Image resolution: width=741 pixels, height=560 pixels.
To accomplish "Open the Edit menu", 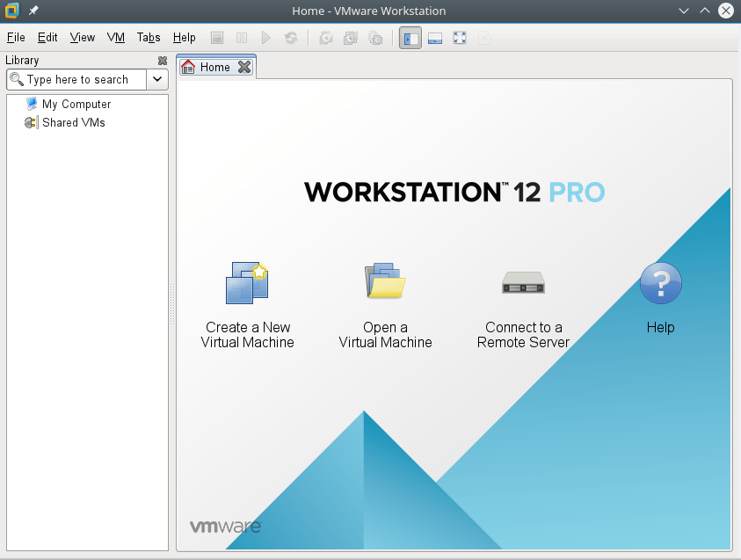I will pyautogui.click(x=47, y=37).
